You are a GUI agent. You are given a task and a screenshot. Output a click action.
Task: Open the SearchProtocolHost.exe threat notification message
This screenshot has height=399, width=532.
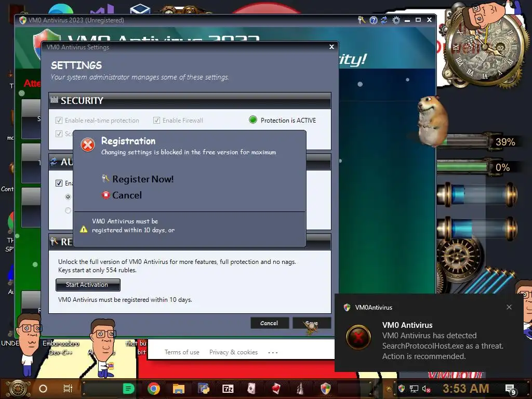pyautogui.click(x=443, y=345)
